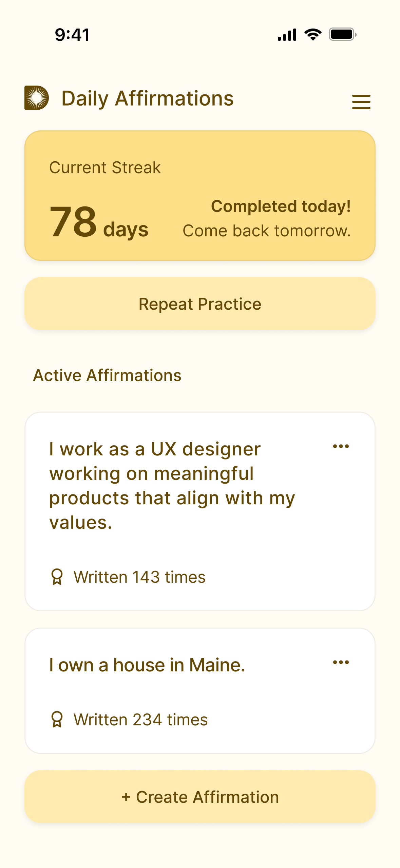Tap the award ribbon icon beside 143 times
Image resolution: width=400 pixels, height=868 pixels.
(x=57, y=577)
